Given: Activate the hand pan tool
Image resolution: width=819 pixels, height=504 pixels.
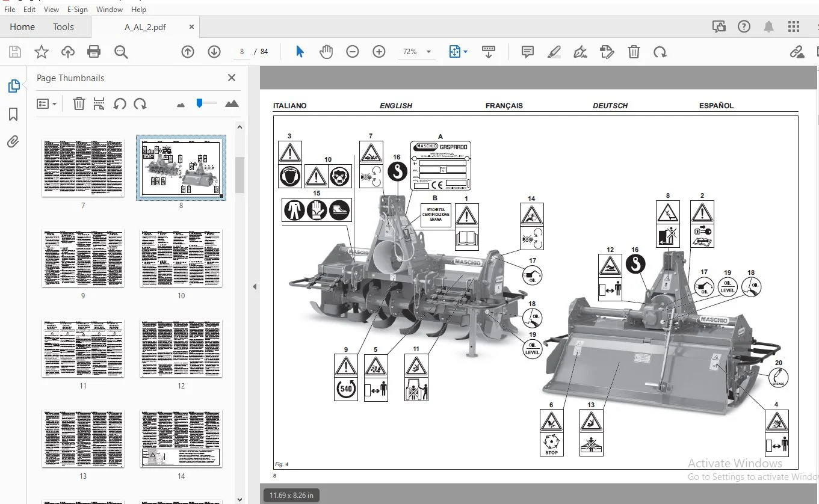Looking at the screenshot, I should [326, 52].
